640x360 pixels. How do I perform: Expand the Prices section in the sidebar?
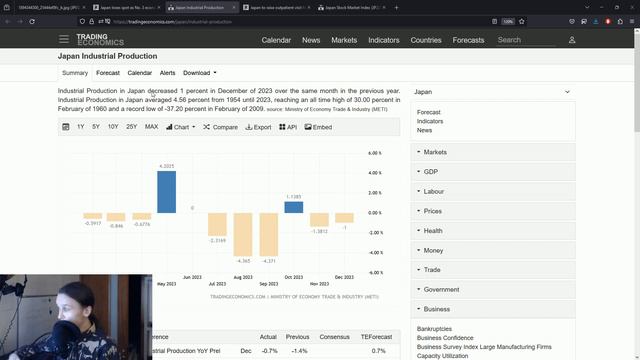493,211
